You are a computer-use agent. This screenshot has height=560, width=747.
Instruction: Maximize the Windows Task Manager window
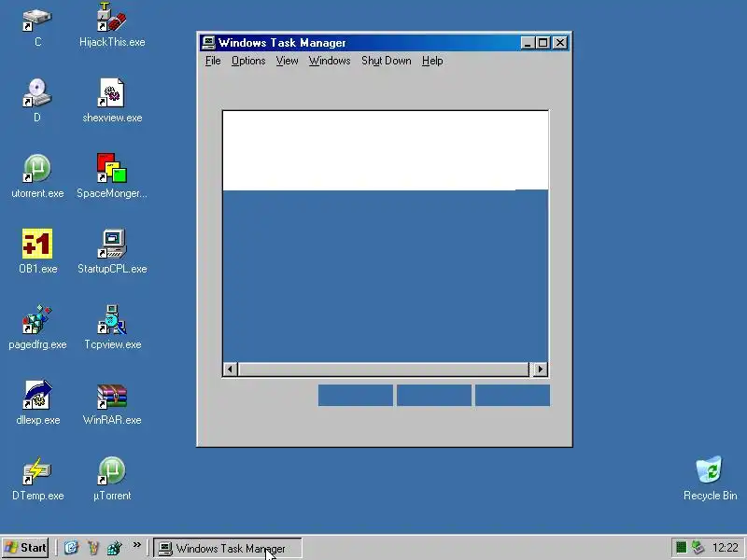point(543,43)
